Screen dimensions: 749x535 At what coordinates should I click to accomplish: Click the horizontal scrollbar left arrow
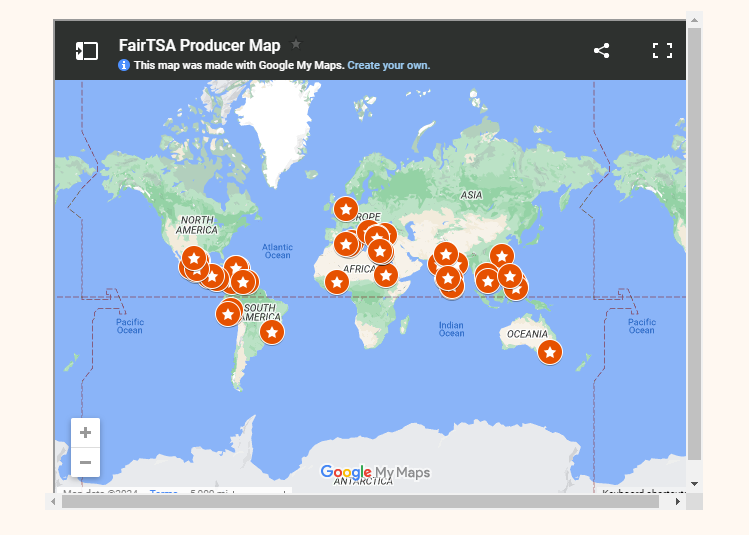click(x=53, y=501)
